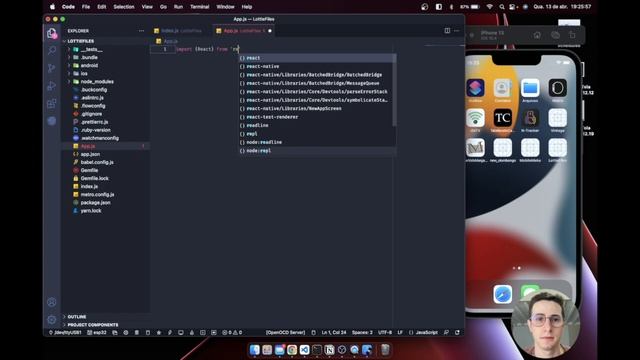640x360 pixels.
Task: Switch to the index.js editor tab
Action: tap(181, 31)
